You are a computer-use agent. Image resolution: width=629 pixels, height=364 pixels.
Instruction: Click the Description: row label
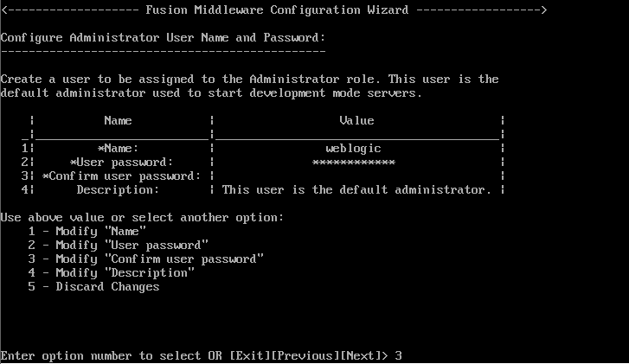(x=118, y=189)
